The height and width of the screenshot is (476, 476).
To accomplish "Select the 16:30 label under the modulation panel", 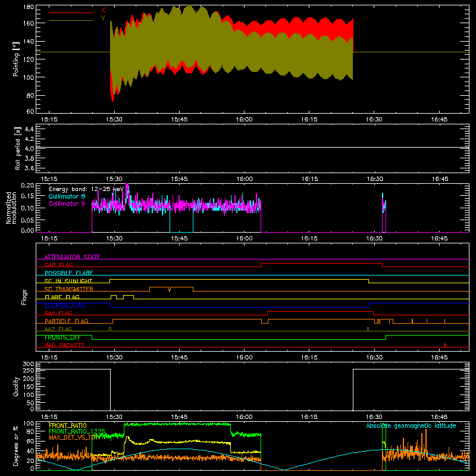I will click(x=374, y=239).
